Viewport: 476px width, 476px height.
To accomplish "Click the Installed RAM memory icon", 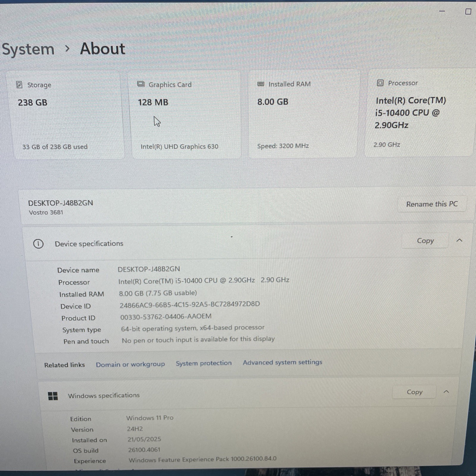I will 261,84.
